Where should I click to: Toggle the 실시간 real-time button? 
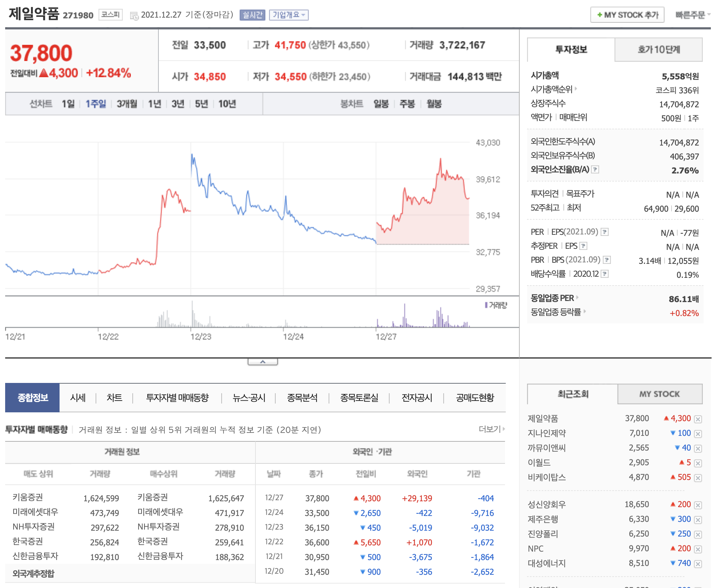tap(252, 15)
